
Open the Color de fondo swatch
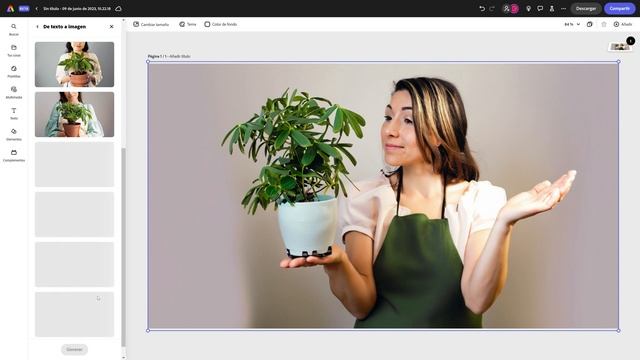coord(221,24)
